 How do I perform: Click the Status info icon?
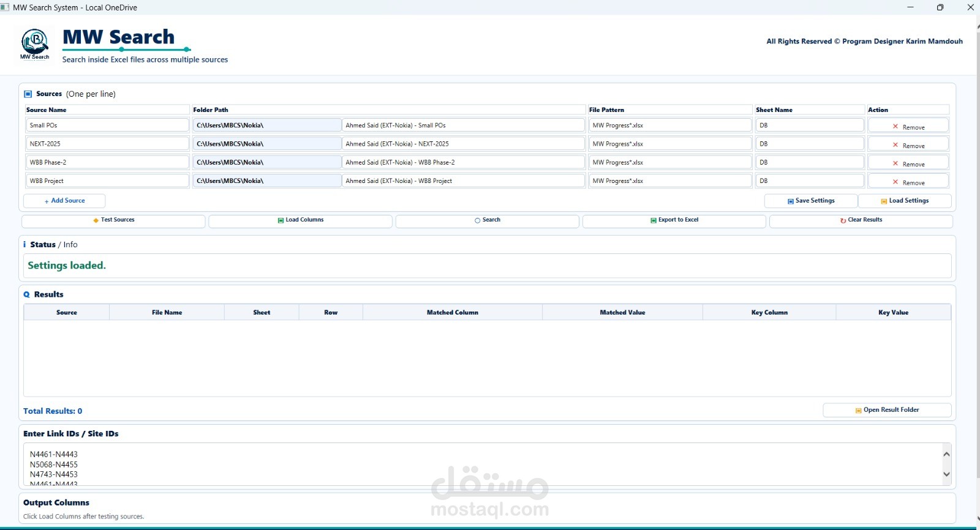coord(24,244)
